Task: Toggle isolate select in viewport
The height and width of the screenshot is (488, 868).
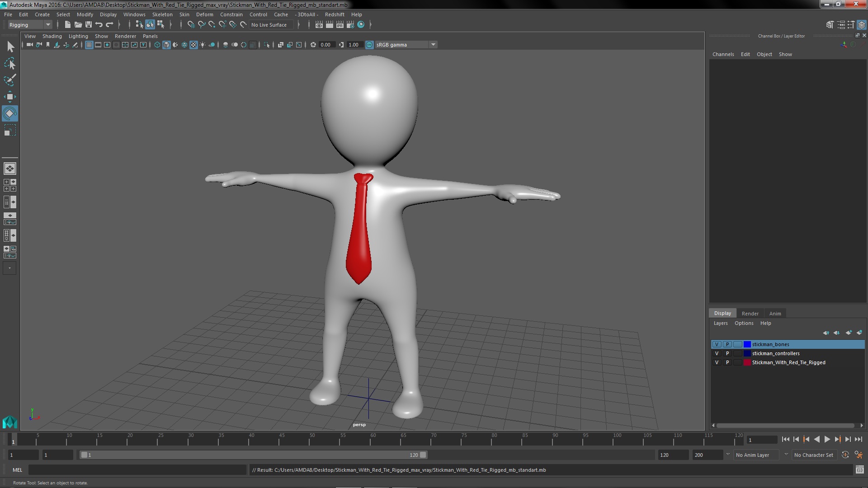Action: 267,45
